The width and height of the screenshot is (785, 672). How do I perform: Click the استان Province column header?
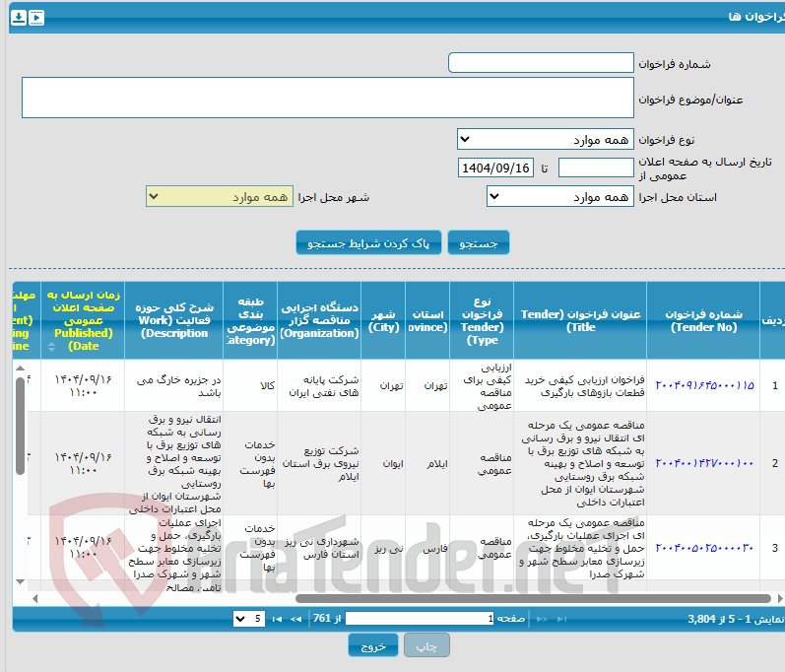(x=427, y=320)
